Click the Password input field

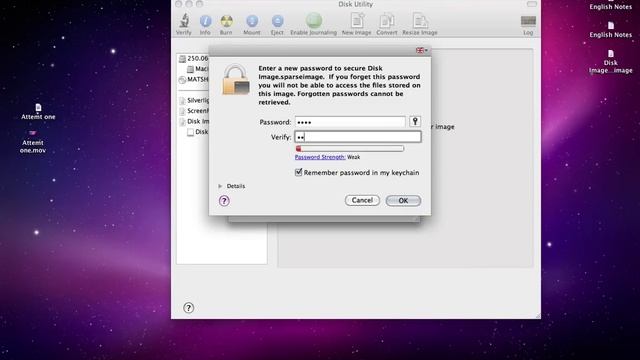click(x=350, y=122)
